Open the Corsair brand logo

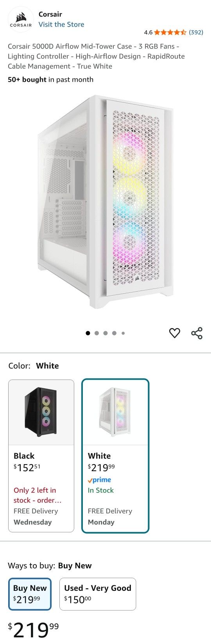[x=21, y=19]
